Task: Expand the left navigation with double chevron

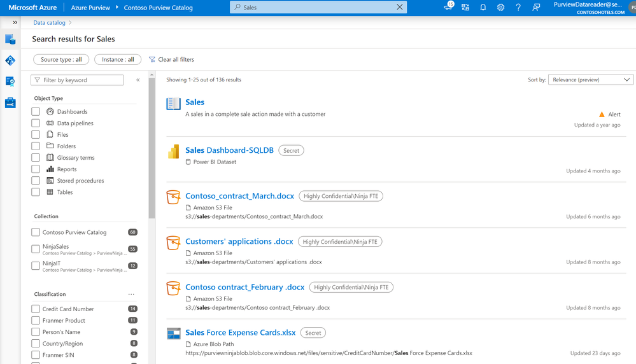Action: 15,23
